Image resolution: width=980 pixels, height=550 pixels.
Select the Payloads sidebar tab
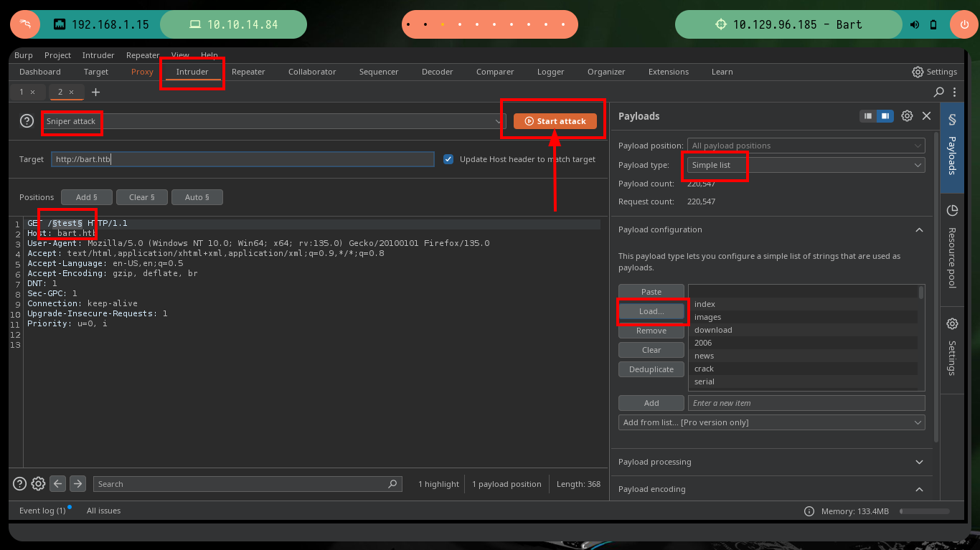coord(952,146)
